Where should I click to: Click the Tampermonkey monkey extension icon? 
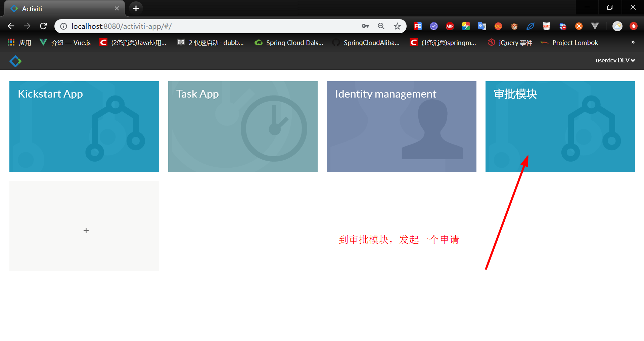click(514, 26)
